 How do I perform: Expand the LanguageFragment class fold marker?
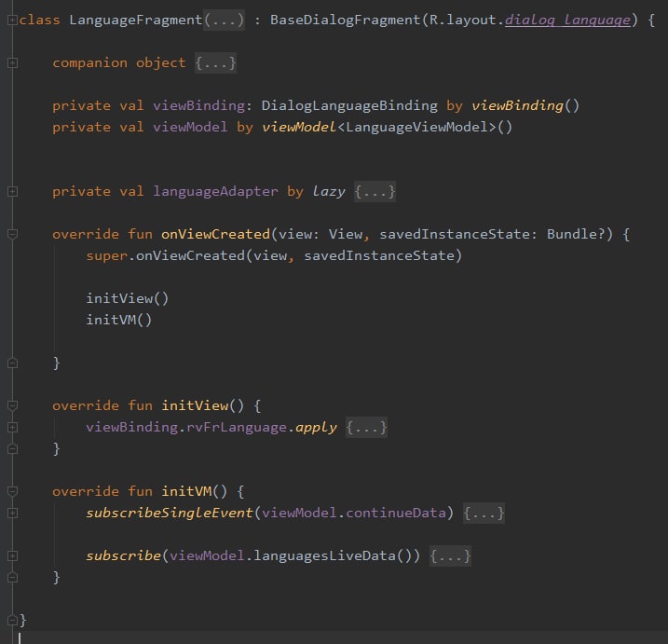[x=12, y=20]
